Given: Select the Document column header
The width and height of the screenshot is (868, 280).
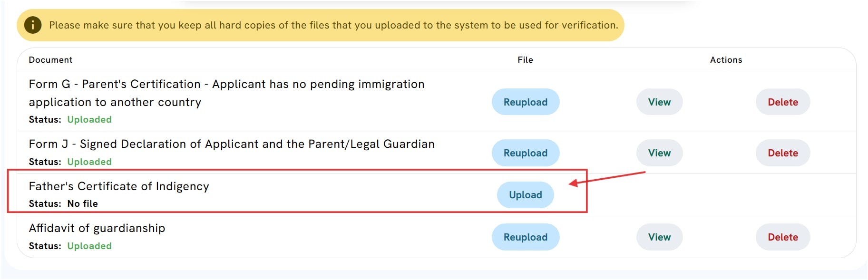Looking at the screenshot, I should (50, 60).
